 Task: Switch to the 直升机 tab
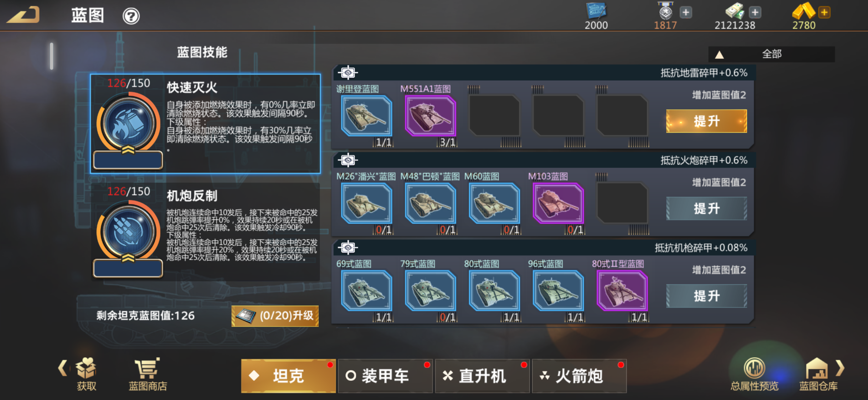point(482,376)
